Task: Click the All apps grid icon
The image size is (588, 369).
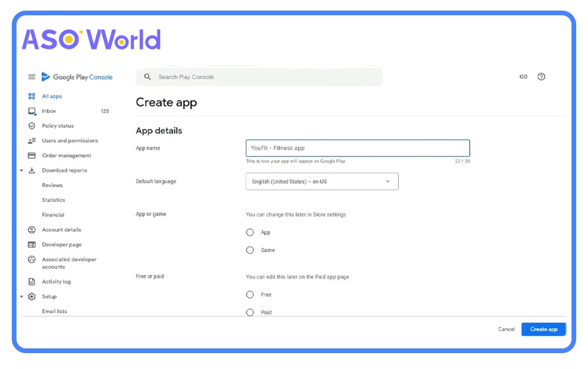Action: coord(31,97)
